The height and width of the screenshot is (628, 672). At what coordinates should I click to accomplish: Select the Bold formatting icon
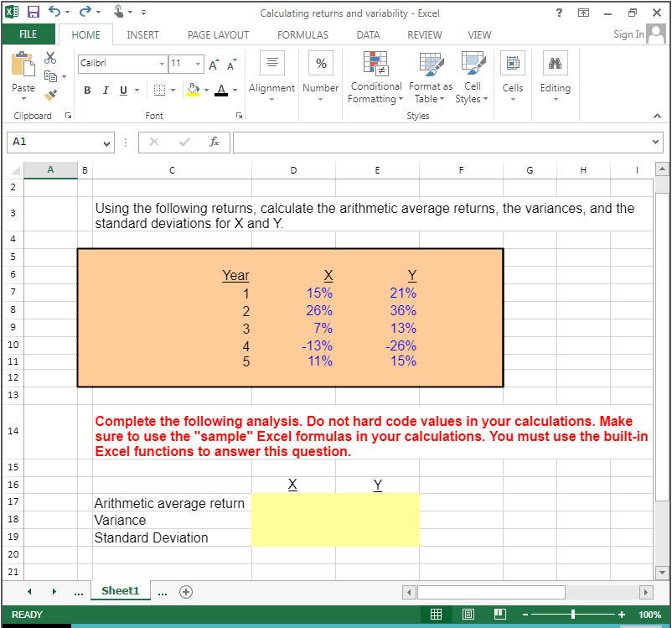coord(87,90)
